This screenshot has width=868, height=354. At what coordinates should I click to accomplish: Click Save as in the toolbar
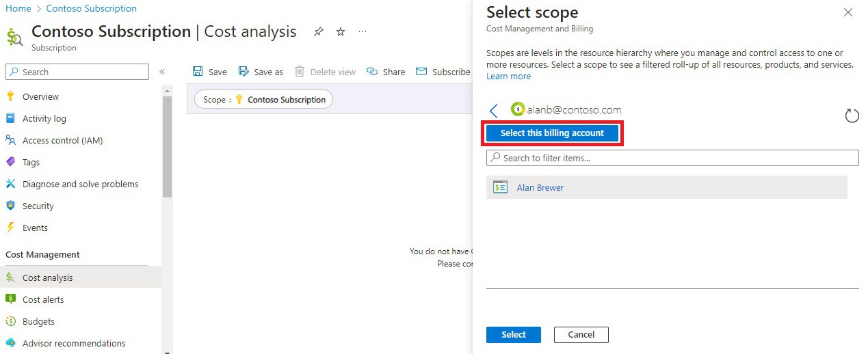(x=261, y=72)
